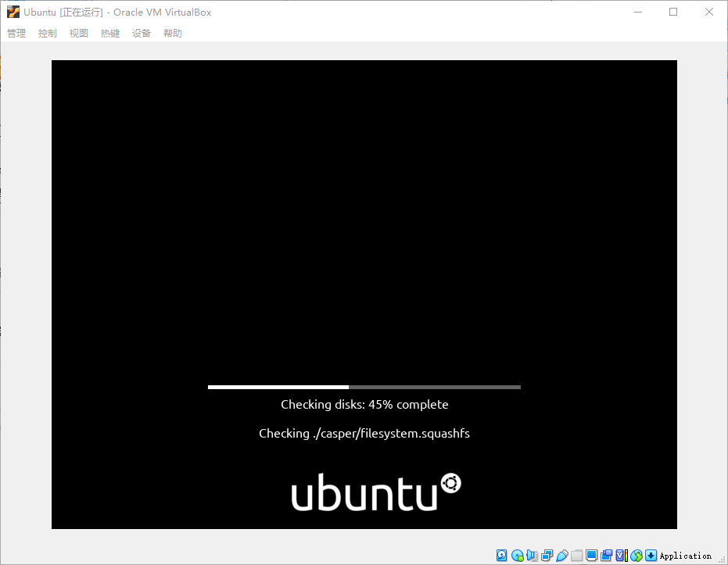
Task: Click the ubuntu logo in VM screen
Action: (x=376, y=492)
